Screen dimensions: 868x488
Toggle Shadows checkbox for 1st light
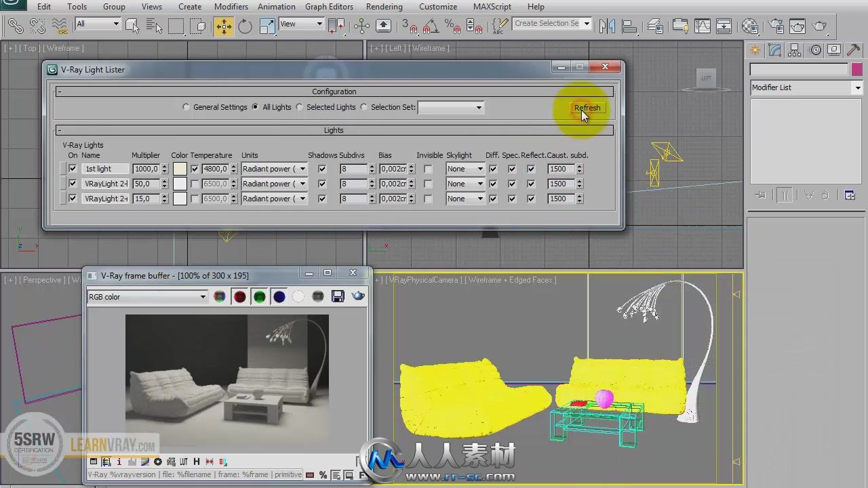click(322, 169)
